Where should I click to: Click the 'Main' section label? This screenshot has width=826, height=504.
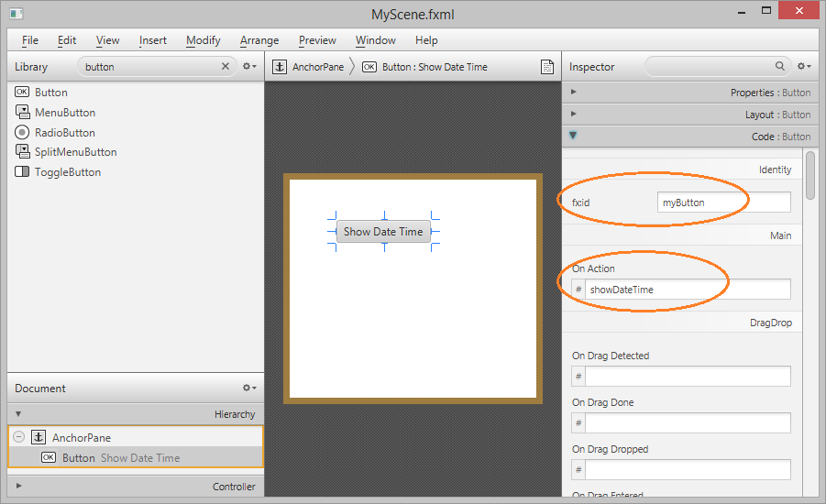click(x=781, y=236)
